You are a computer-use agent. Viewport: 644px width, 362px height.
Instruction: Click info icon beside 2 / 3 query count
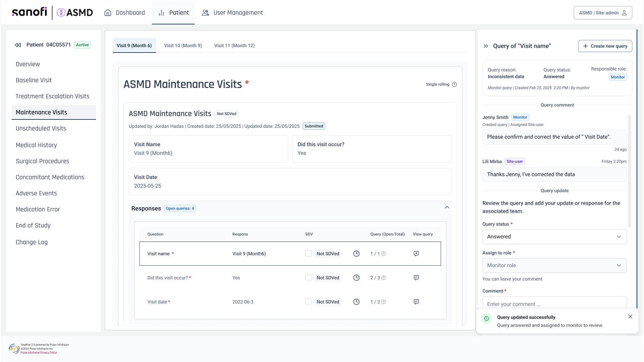pyautogui.click(x=384, y=278)
